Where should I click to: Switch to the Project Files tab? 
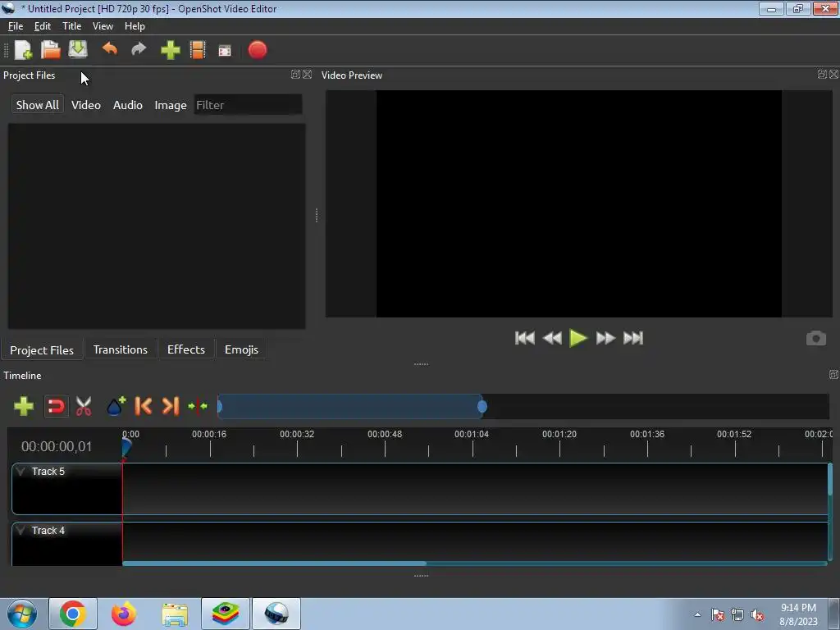tap(42, 349)
